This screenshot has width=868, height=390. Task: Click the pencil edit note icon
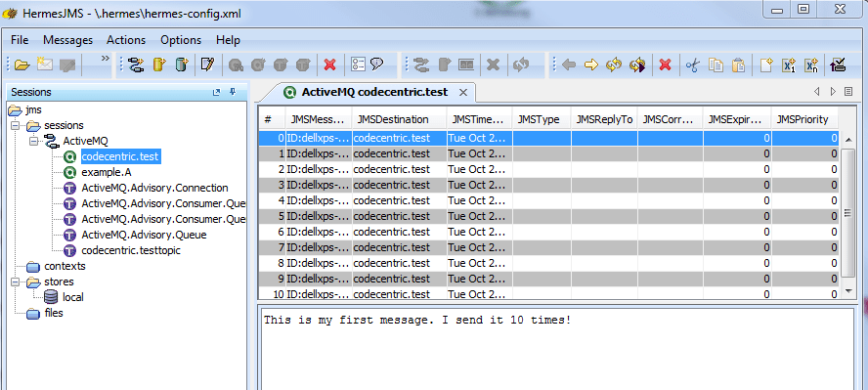207,65
